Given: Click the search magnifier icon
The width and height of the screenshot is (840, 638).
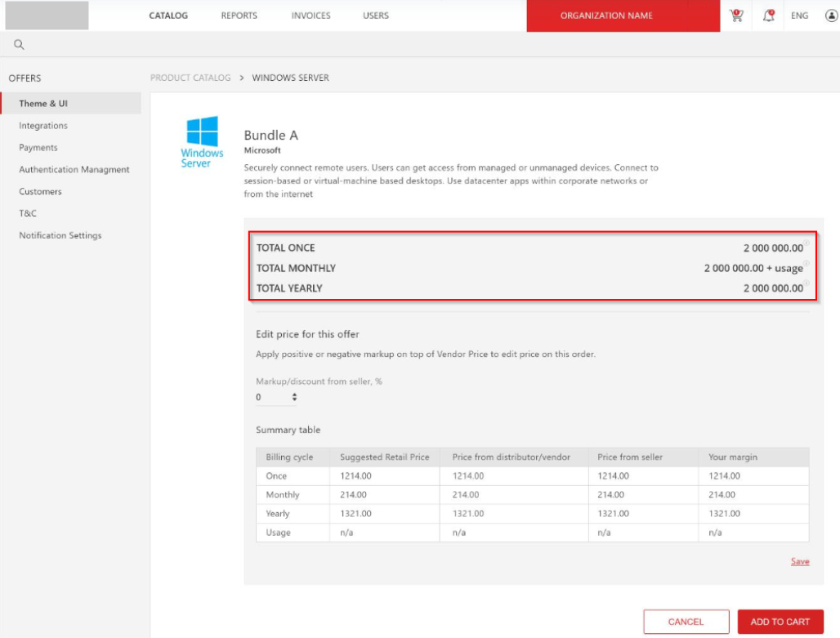Looking at the screenshot, I should coord(19,44).
